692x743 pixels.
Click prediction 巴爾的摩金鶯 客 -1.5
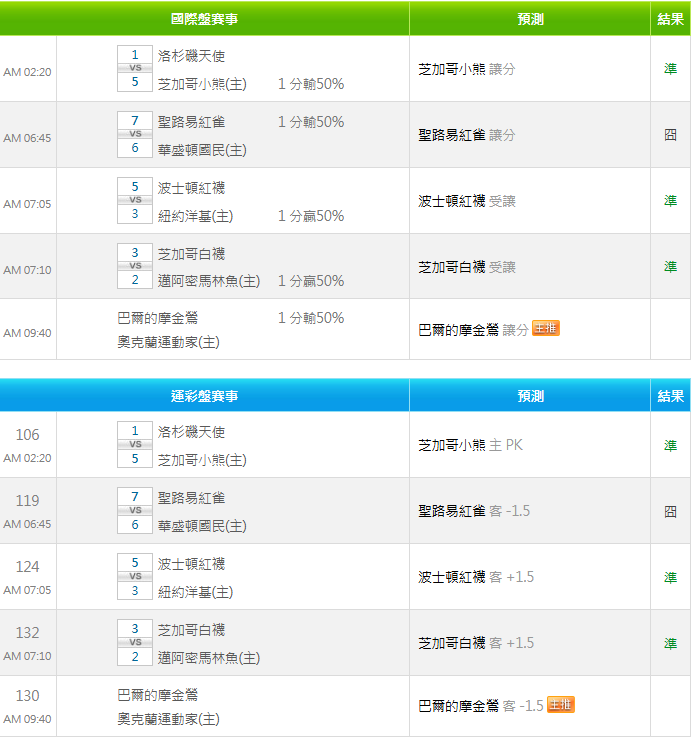point(481,706)
